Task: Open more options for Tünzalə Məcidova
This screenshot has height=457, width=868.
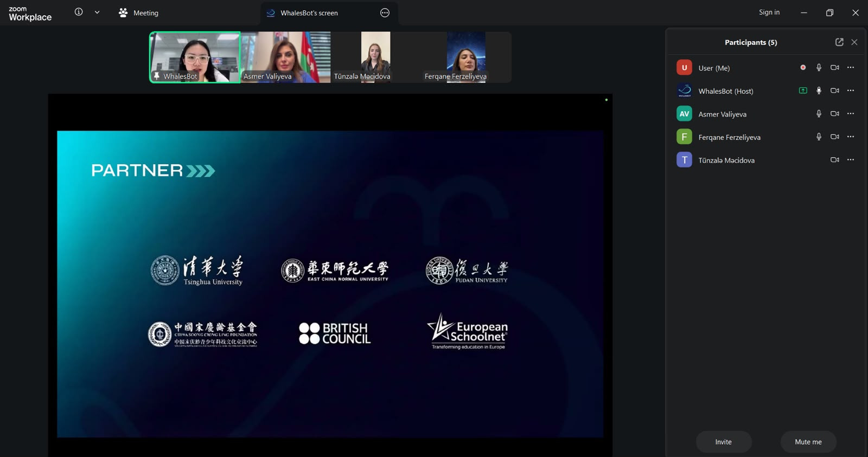Action: coord(851,160)
